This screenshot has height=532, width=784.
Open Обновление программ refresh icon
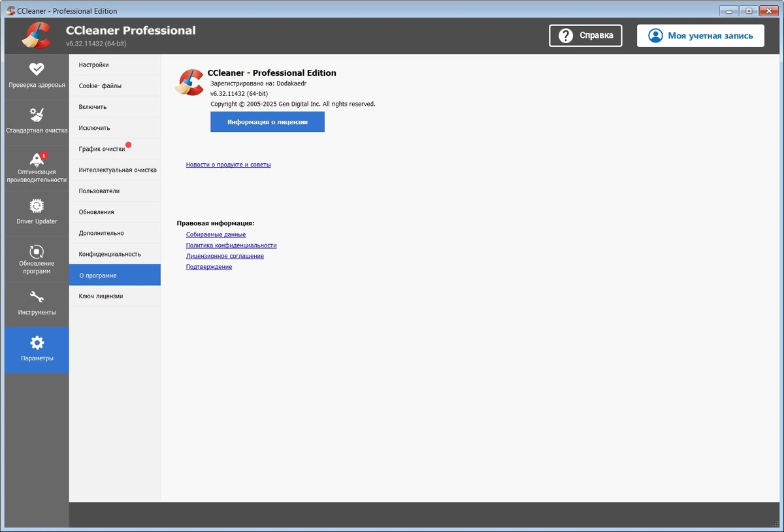(37, 251)
